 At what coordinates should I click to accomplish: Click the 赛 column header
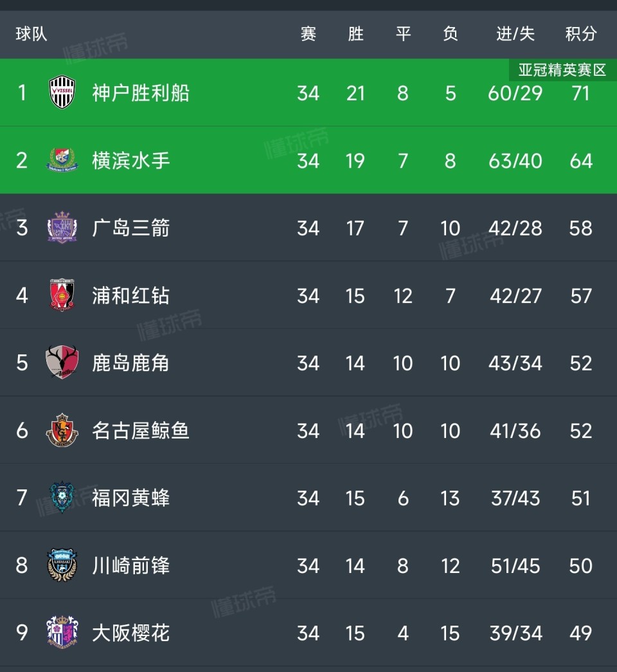pos(308,35)
